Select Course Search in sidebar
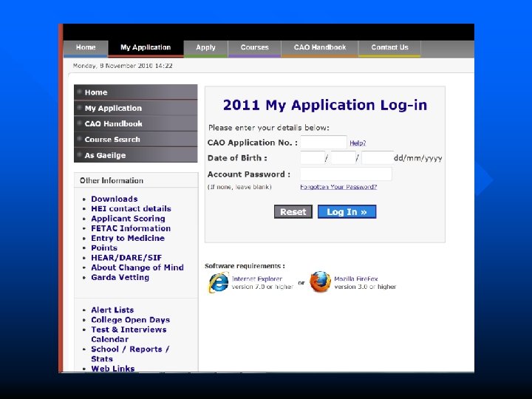This screenshot has height=399, width=532. coord(136,139)
